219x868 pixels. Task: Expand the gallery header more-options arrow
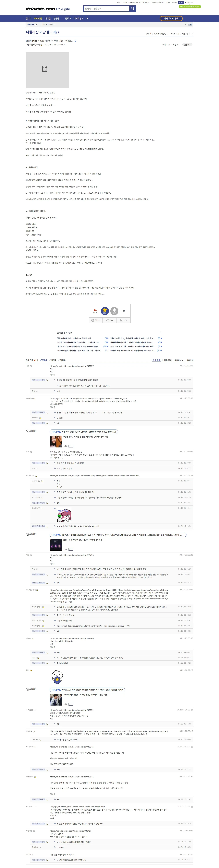[x=192, y=34]
